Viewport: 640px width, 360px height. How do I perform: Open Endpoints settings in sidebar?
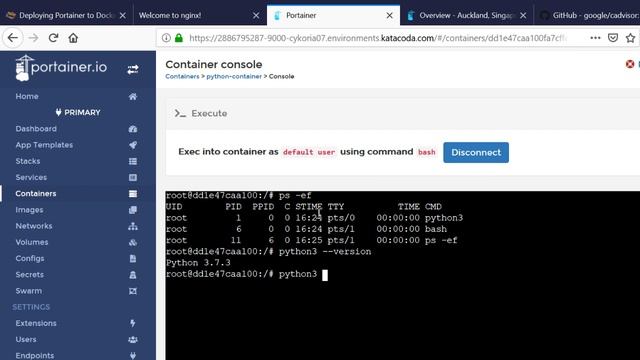coord(34,356)
